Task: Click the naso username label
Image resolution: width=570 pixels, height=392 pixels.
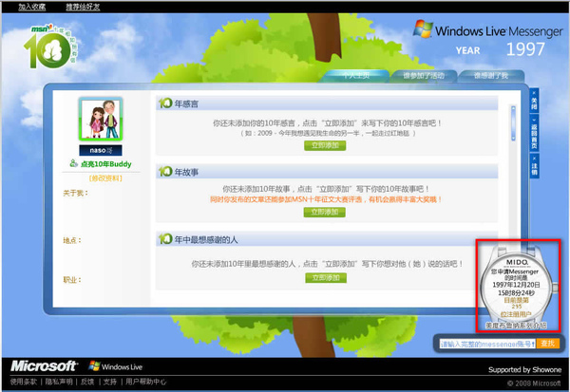Action: point(101,150)
